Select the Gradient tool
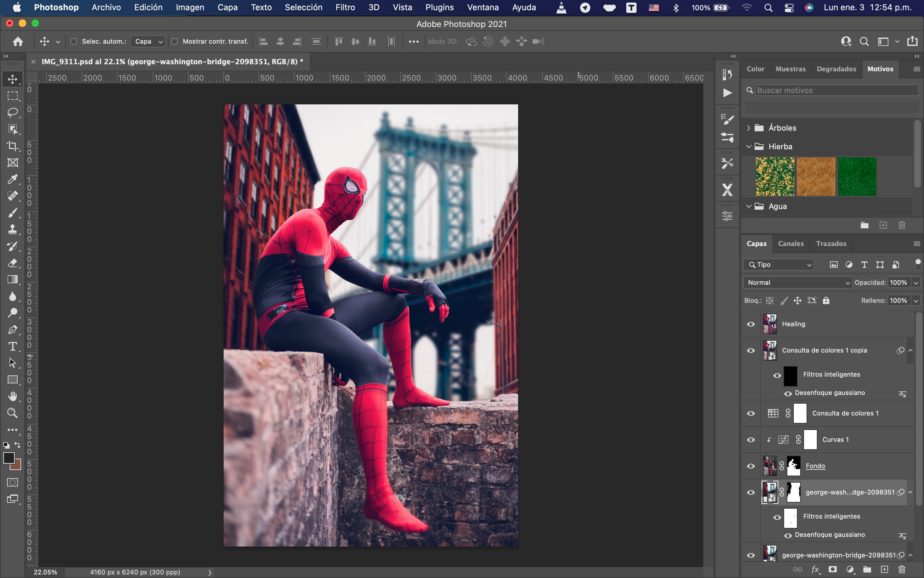The width and height of the screenshot is (924, 578). click(13, 280)
